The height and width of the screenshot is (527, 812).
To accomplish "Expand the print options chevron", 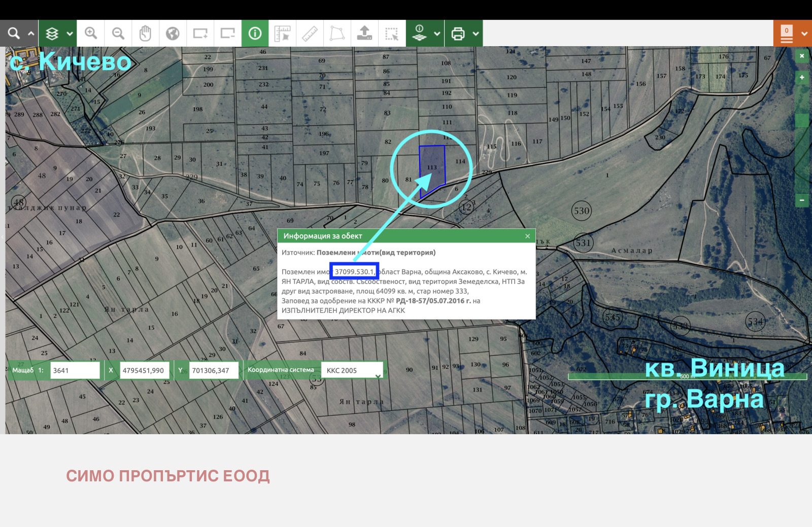I will click(476, 33).
